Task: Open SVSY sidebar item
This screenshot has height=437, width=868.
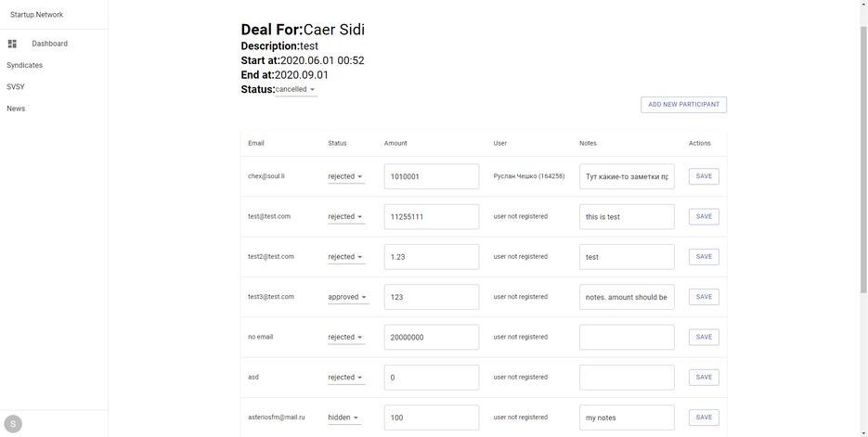Action: point(16,87)
